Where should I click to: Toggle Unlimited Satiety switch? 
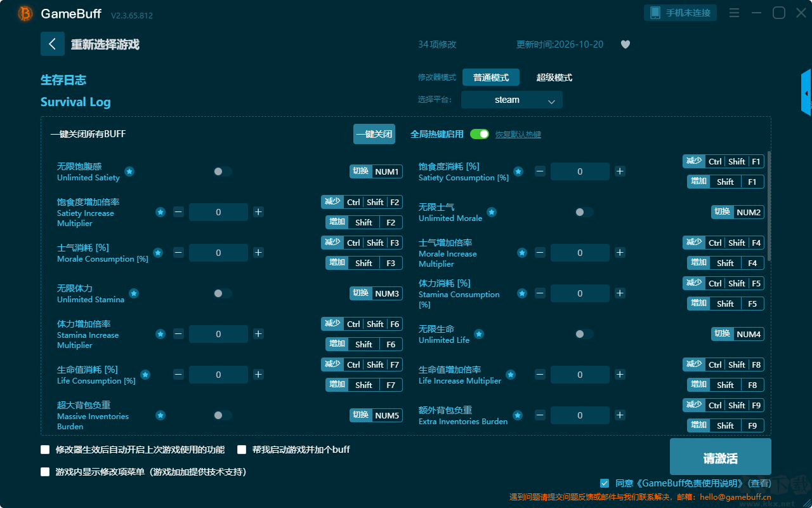point(223,171)
